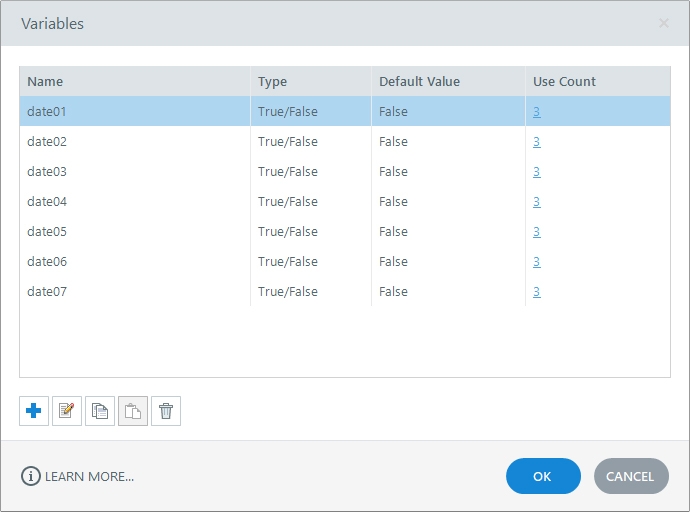The height and width of the screenshot is (512, 690).
Task: Click the edit variable pencil icon
Action: [x=67, y=411]
